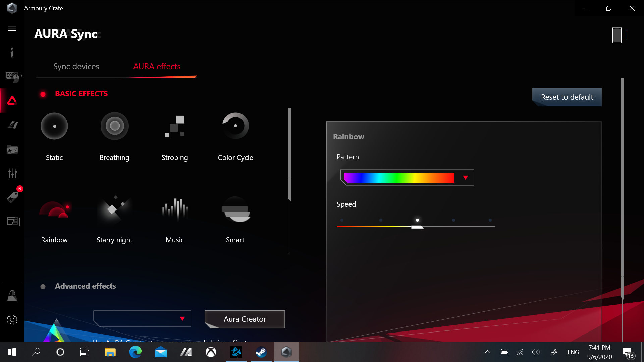Open Windows taskbar search
The height and width of the screenshot is (362, 644).
click(36, 352)
